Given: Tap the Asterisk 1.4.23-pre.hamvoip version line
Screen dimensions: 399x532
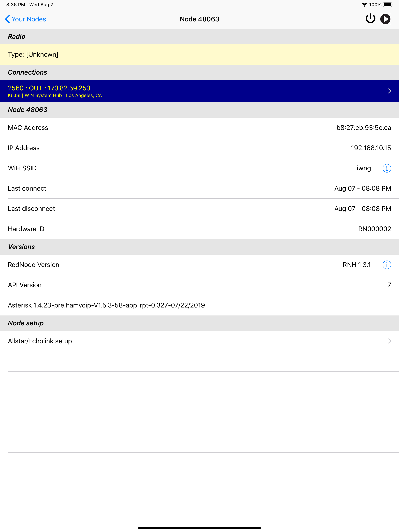Looking at the screenshot, I should pyautogui.click(x=106, y=305).
